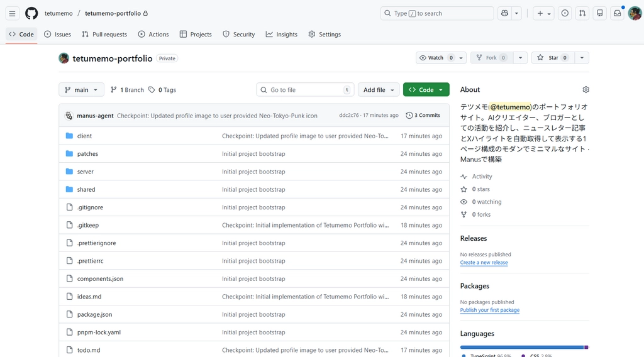
Task: Edit repository details gear icon in About
Action: pos(586,89)
